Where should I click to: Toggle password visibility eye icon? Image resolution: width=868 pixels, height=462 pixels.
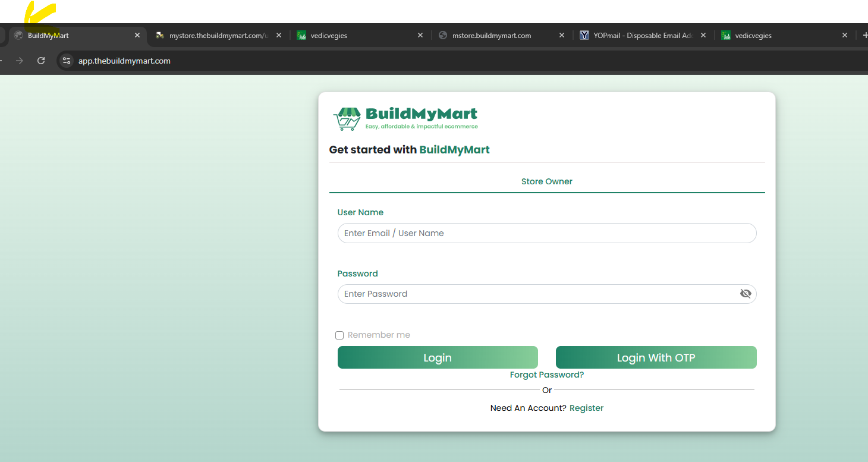point(746,294)
